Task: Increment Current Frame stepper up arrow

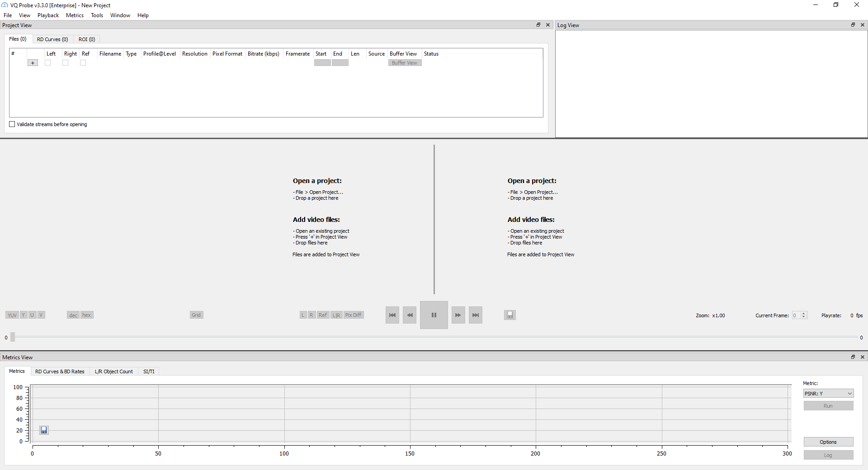Action: pos(804,313)
